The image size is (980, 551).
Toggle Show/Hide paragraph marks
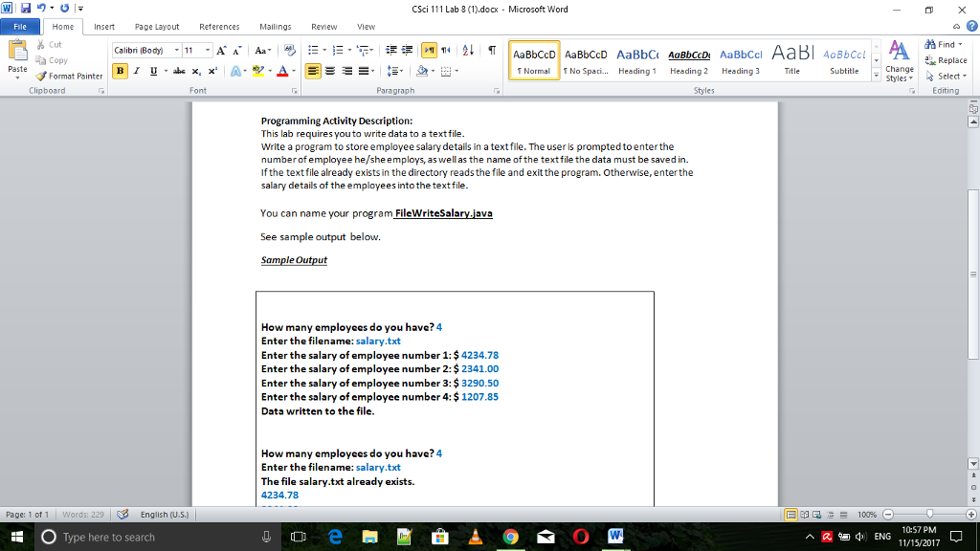tap(493, 49)
